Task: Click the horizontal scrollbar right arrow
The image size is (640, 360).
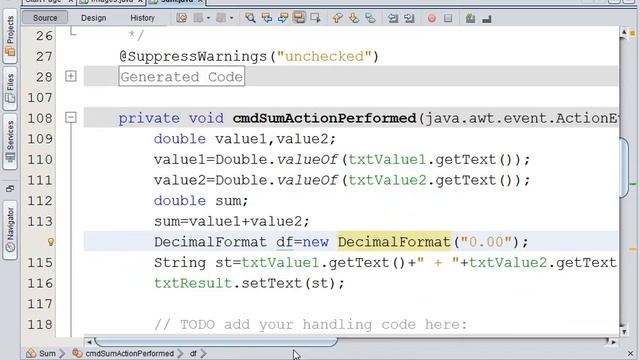Action: click(x=612, y=342)
